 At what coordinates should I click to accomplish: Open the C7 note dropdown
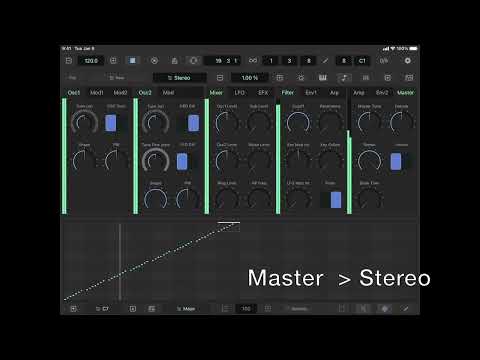102,309
